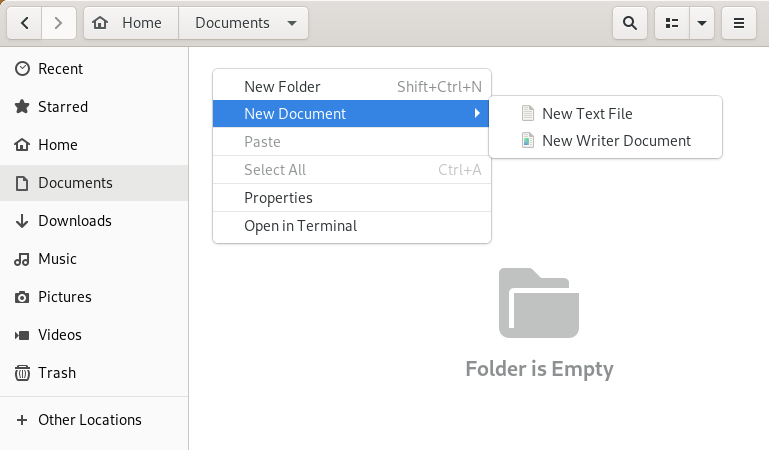Click the New Writer Document icon

pyautogui.click(x=528, y=141)
